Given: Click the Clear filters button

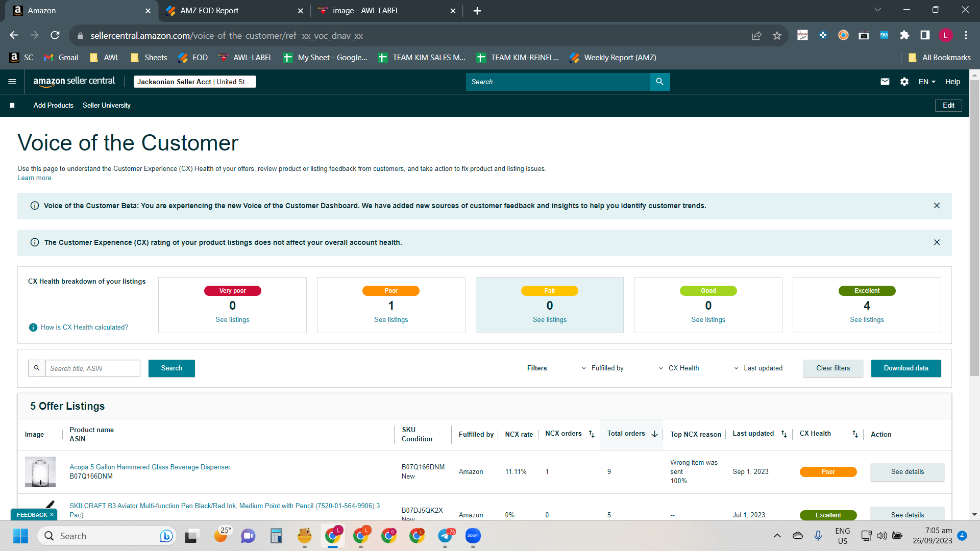Looking at the screenshot, I should coord(833,368).
